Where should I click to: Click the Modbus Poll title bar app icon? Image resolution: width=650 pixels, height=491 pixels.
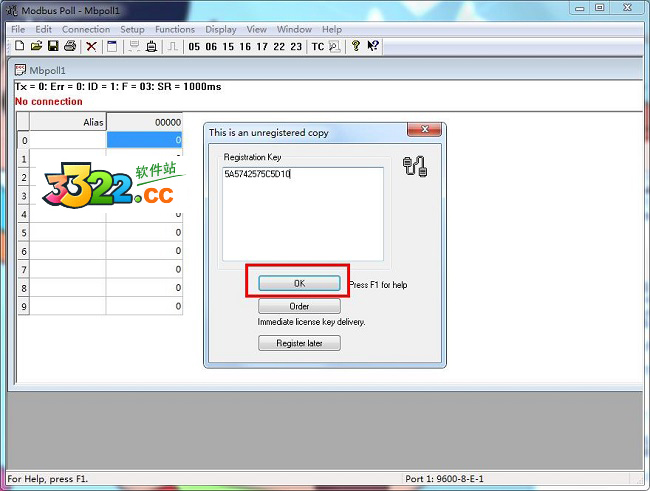(12, 10)
